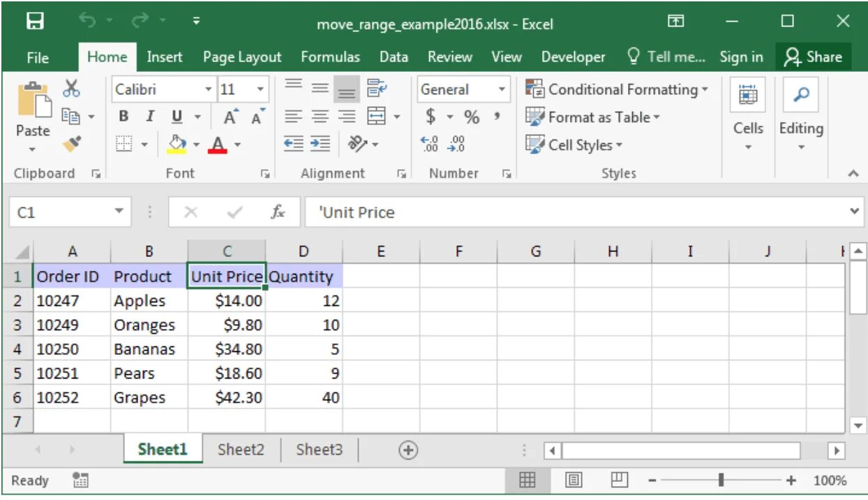The height and width of the screenshot is (500, 868).
Task: Switch to the Formulas tab
Action: [331, 57]
